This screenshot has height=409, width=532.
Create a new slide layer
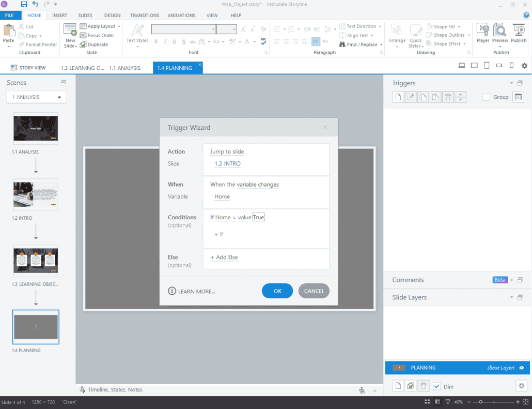tap(397, 386)
